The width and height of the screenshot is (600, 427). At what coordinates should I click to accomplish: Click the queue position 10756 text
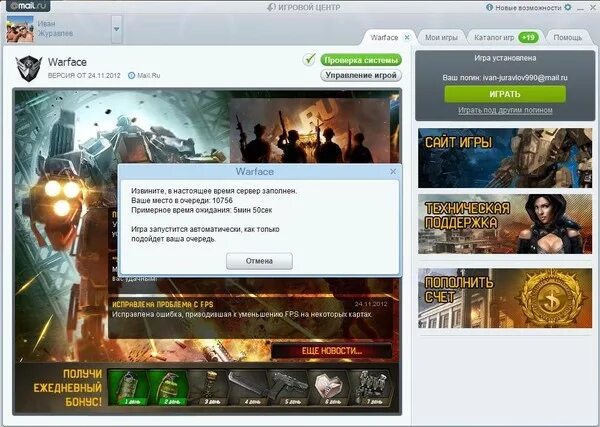point(222,200)
